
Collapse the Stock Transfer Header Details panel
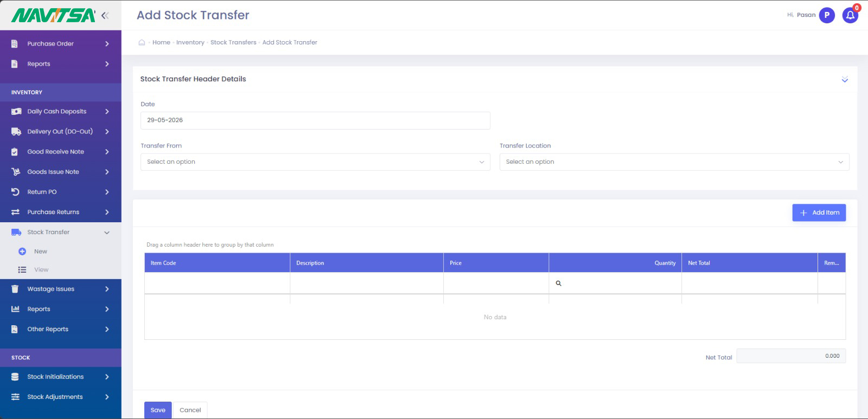(845, 80)
